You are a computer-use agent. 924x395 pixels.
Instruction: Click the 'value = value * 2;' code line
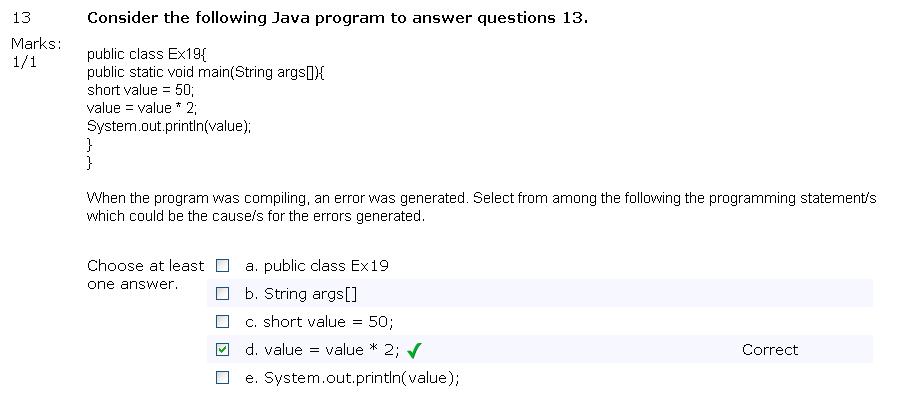142,108
